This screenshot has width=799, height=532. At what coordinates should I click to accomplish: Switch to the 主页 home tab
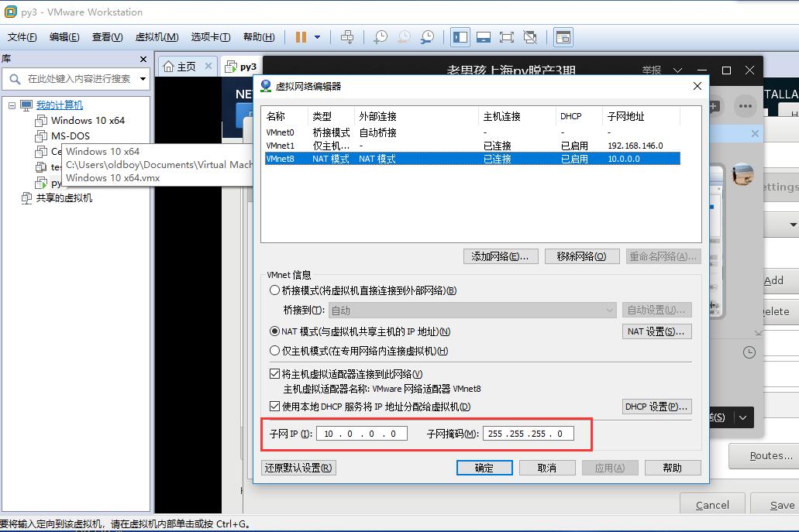point(187,67)
